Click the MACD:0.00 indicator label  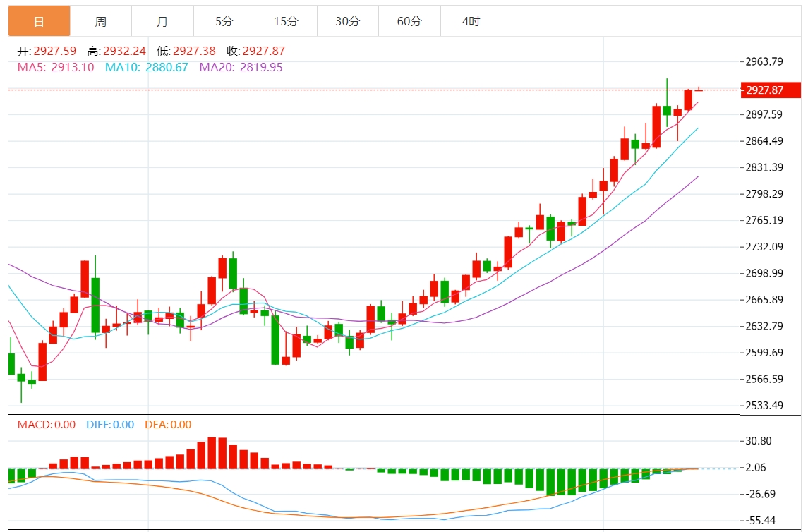point(47,425)
